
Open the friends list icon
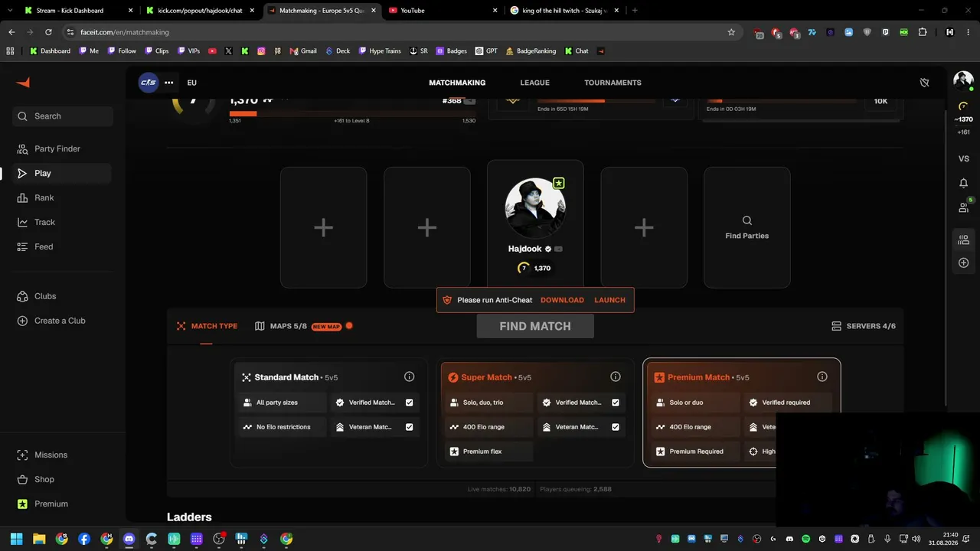[963, 207]
